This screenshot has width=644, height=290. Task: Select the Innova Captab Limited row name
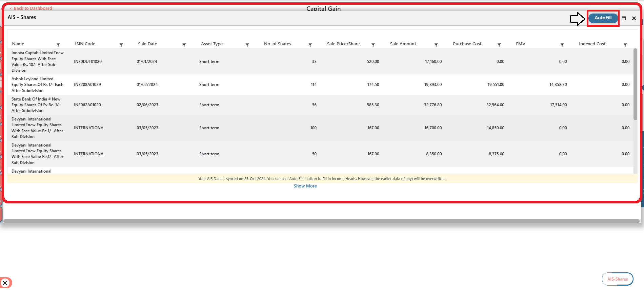[x=38, y=62]
